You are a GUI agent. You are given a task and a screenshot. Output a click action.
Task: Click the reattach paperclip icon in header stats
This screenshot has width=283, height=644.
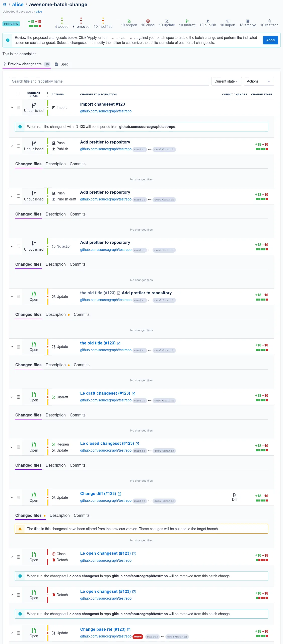(x=269, y=21)
